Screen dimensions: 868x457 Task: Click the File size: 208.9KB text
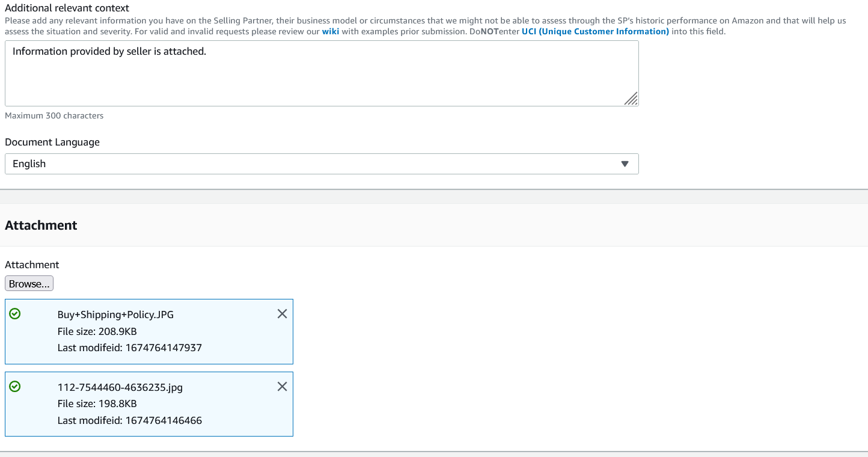click(97, 331)
